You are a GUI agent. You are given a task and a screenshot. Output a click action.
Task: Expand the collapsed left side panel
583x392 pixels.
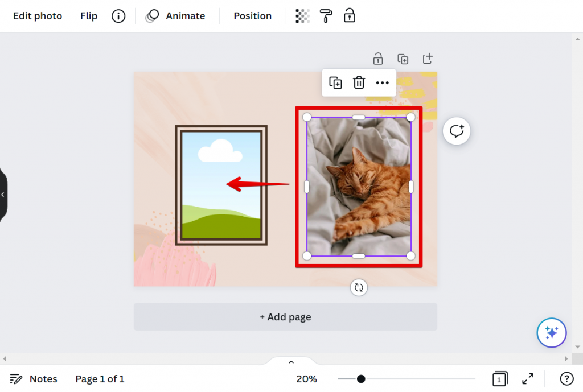point(3,195)
